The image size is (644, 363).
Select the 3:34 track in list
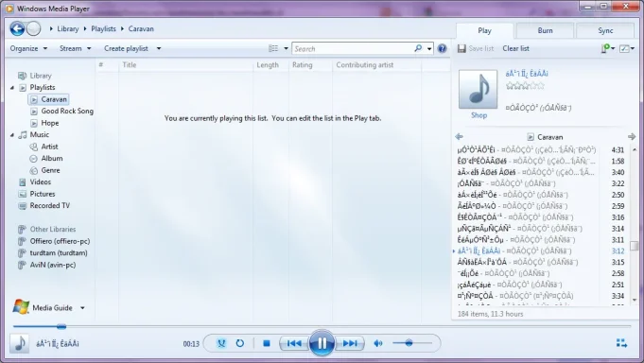(541, 296)
